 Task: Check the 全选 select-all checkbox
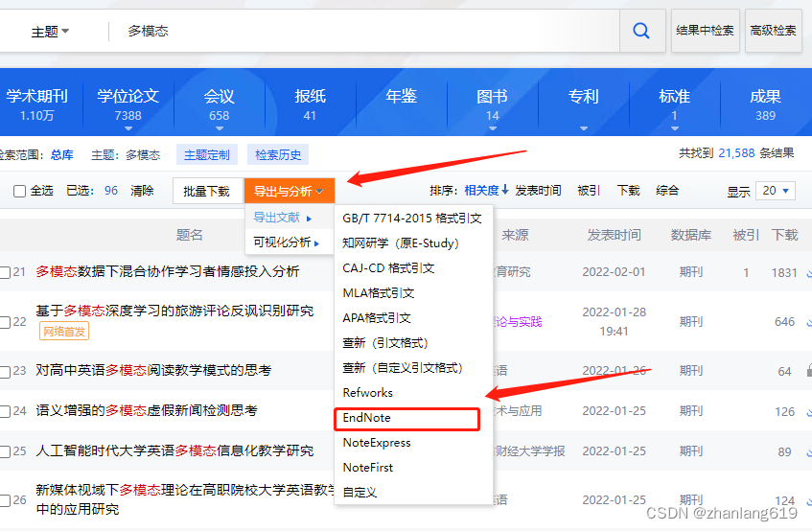(20, 191)
